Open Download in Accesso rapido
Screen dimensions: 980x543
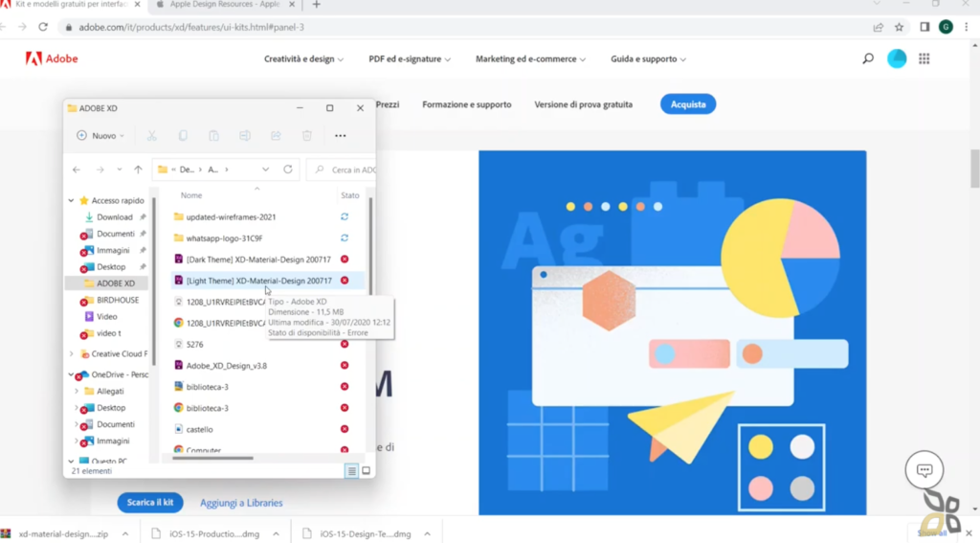pyautogui.click(x=115, y=217)
